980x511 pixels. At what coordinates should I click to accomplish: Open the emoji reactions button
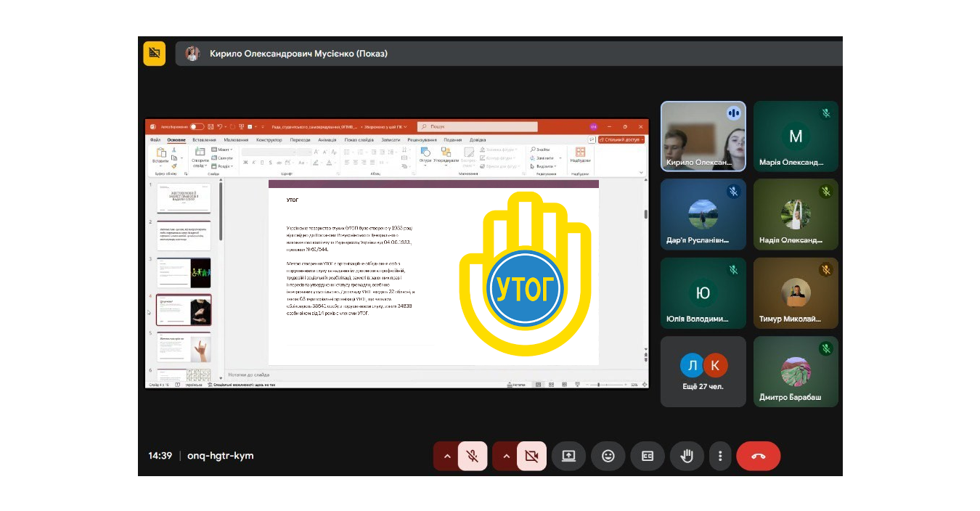(x=608, y=456)
